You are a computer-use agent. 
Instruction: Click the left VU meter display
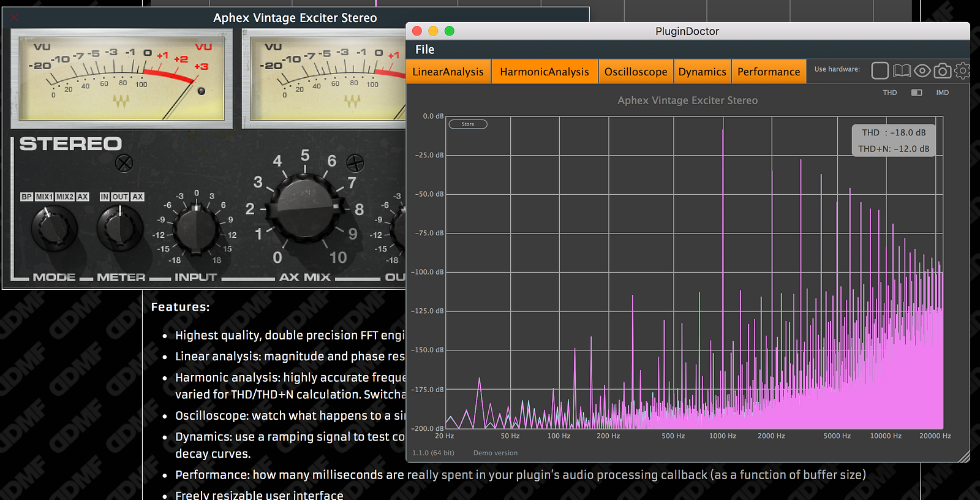(x=122, y=78)
